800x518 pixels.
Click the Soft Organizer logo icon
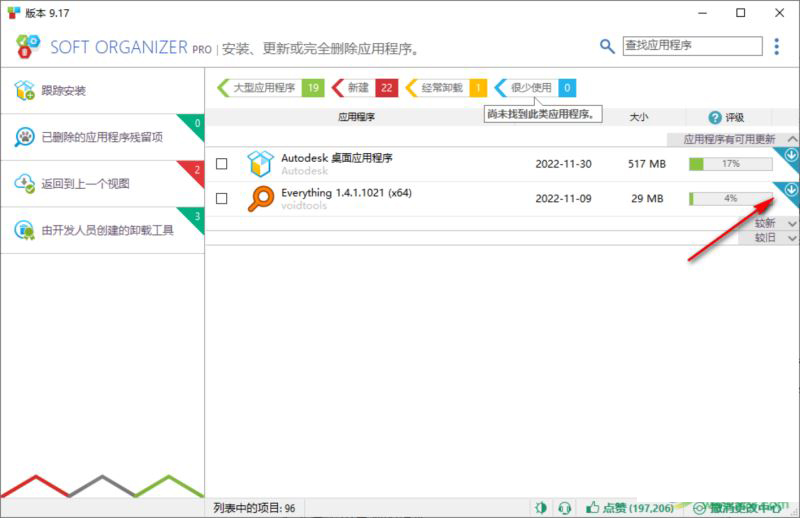(28, 47)
